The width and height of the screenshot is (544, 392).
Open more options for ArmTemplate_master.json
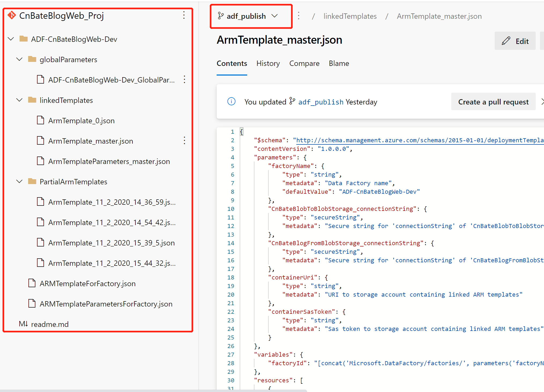[184, 141]
